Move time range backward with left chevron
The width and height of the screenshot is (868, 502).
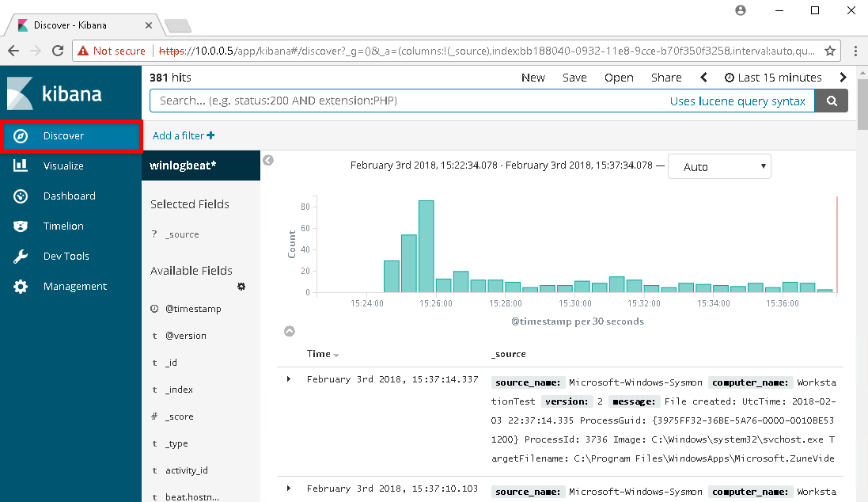(703, 78)
